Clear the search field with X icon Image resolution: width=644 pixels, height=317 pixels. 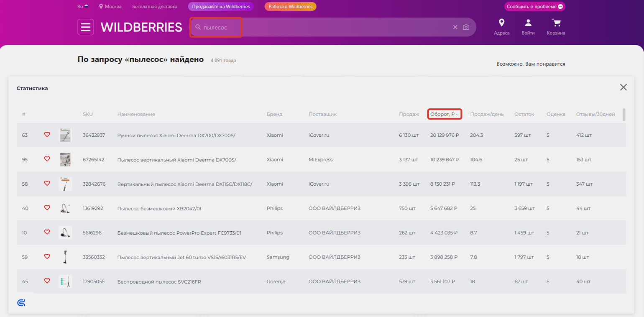tap(455, 27)
